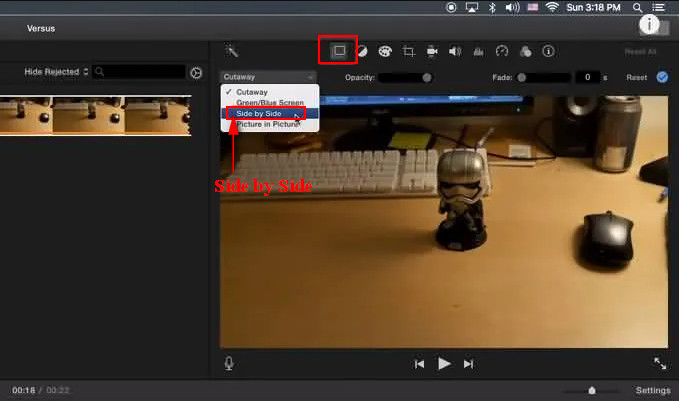
Task: Click the screen recording status icon
Action: point(451,7)
